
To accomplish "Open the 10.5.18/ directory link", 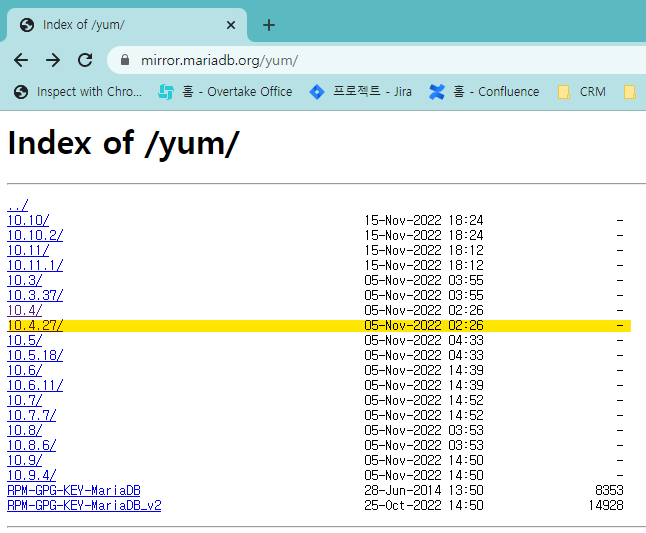I will [x=35, y=355].
